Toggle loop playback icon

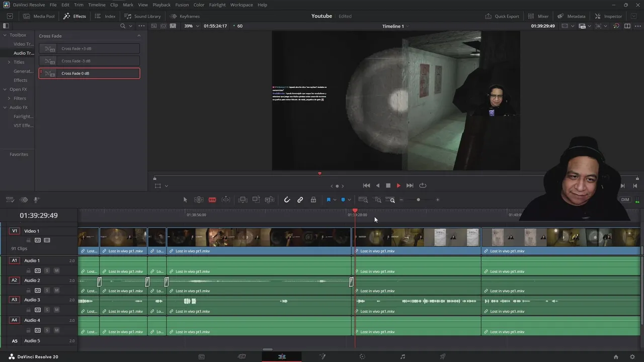click(x=423, y=186)
